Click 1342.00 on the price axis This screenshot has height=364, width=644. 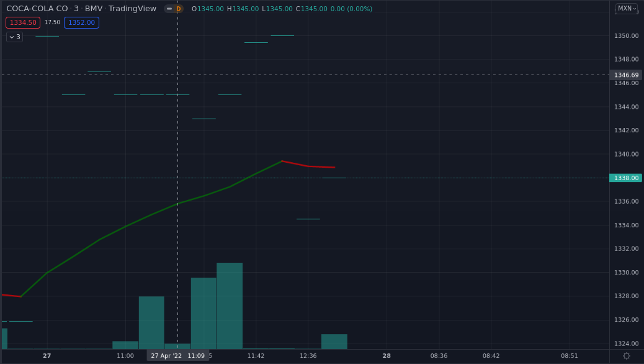pyautogui.click(x=627, y=130)
